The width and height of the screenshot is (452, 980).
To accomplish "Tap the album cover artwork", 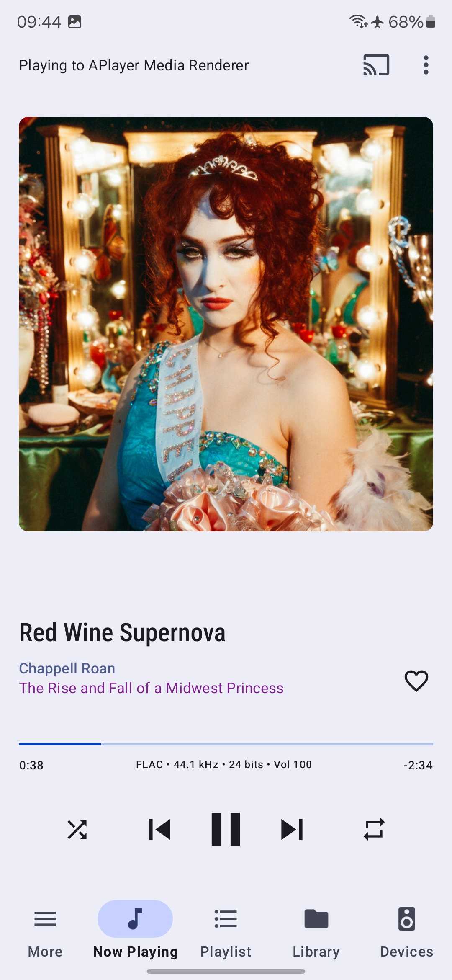I will tap(226, 324).
